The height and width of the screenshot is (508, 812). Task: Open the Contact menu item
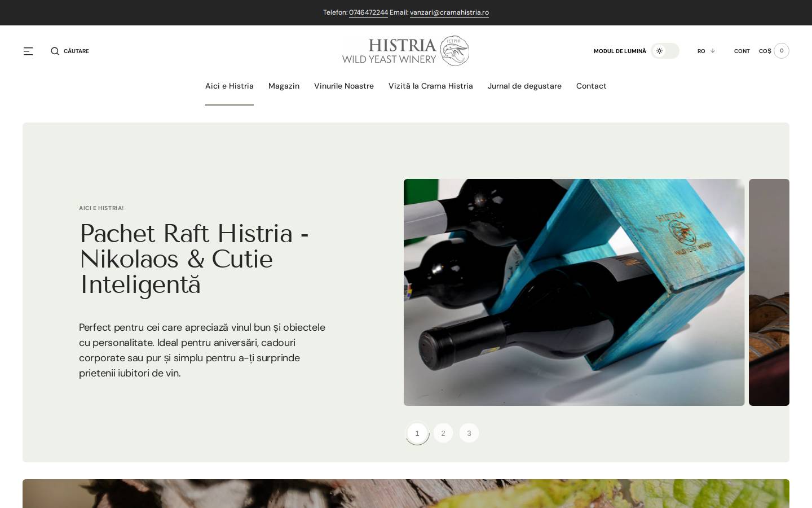[x=592, y=86]
